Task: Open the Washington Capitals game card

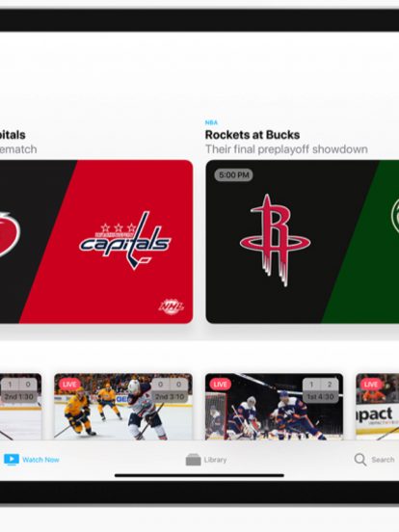Action: click(x=96, y=242)
